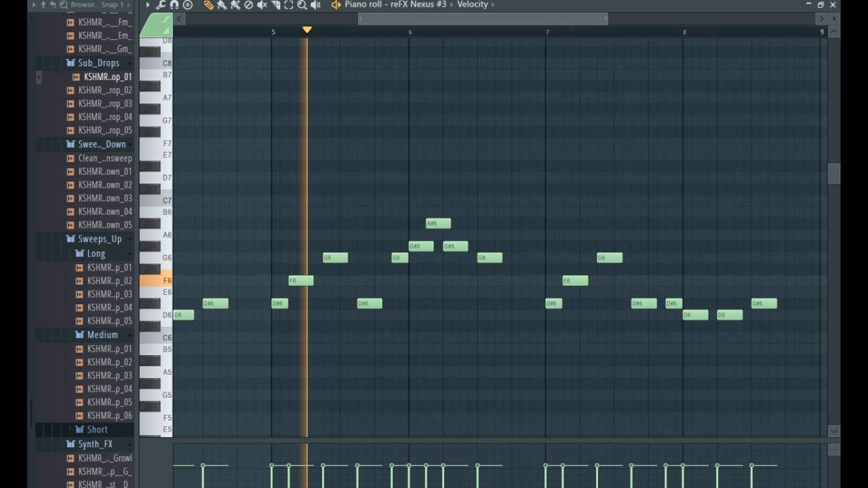Collapse the Medium subfolder
This screenshot has width=868, height=488.
coord(102,335)
